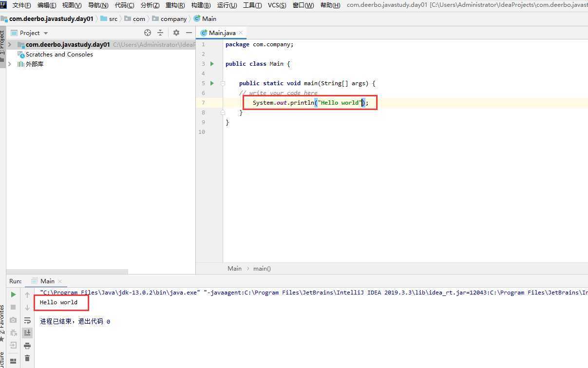
Task: Open the 重构(R) menu
Action: [x=175, y=5]
